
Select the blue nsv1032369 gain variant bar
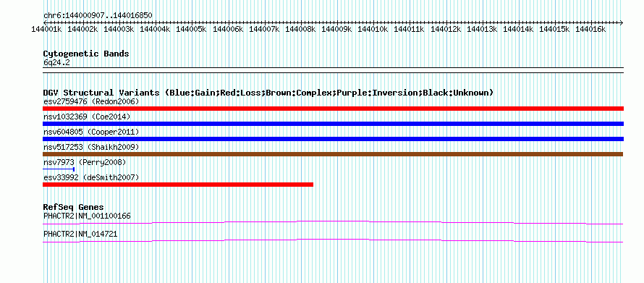pyautogui.click(x=333, y=124)
